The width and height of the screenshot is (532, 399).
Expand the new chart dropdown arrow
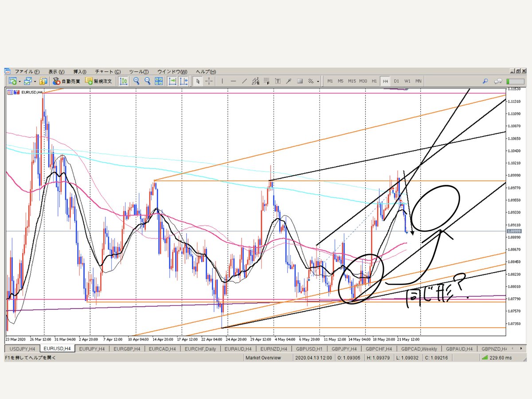point(19,82)
